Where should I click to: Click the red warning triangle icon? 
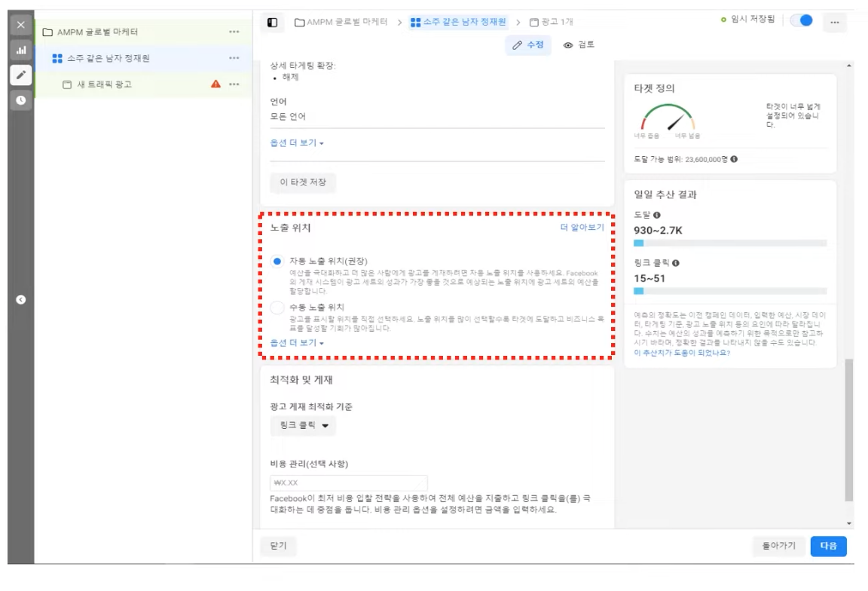pyautogui.click(x=215, y=84)
